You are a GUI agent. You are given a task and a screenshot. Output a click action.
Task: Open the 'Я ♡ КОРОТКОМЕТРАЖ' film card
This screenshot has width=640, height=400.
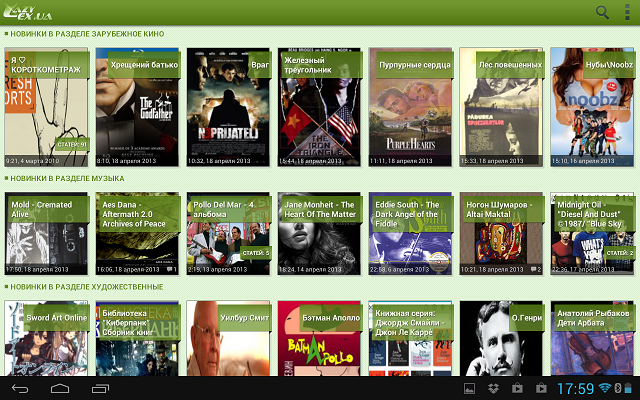pos(46,107)
